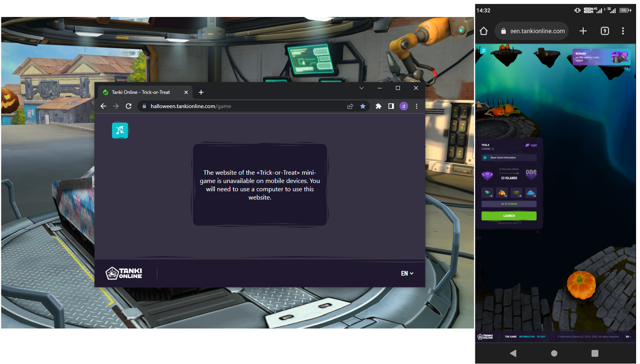Image resolution: width=640 pixels, height=364 pixels.
Task: Tap the vibrate mode icon in phone status bar
Action: point(577,10)
